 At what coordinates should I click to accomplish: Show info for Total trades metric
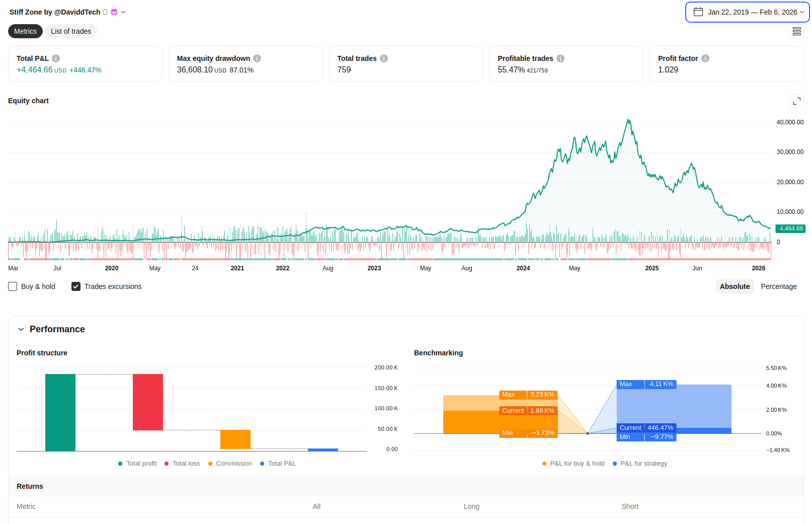[384, 58]
